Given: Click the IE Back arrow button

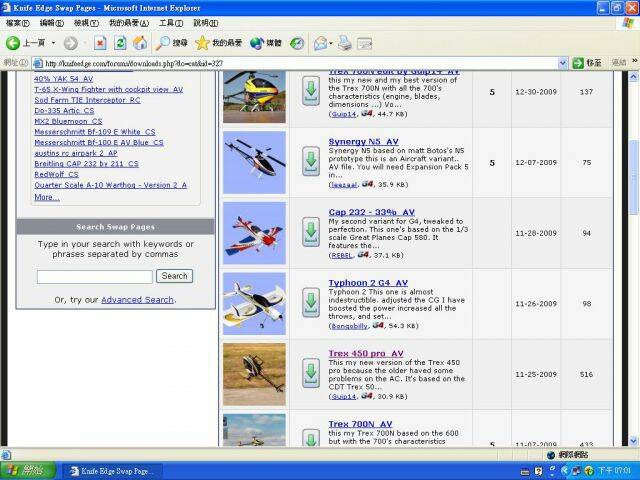Looking at the screenshot, I should click(13, 43).
